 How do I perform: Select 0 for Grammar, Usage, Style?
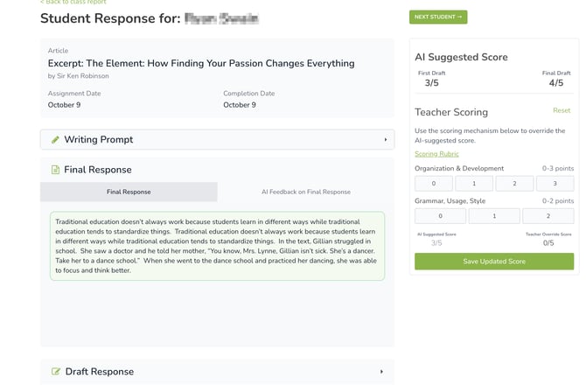pos(440,216)
